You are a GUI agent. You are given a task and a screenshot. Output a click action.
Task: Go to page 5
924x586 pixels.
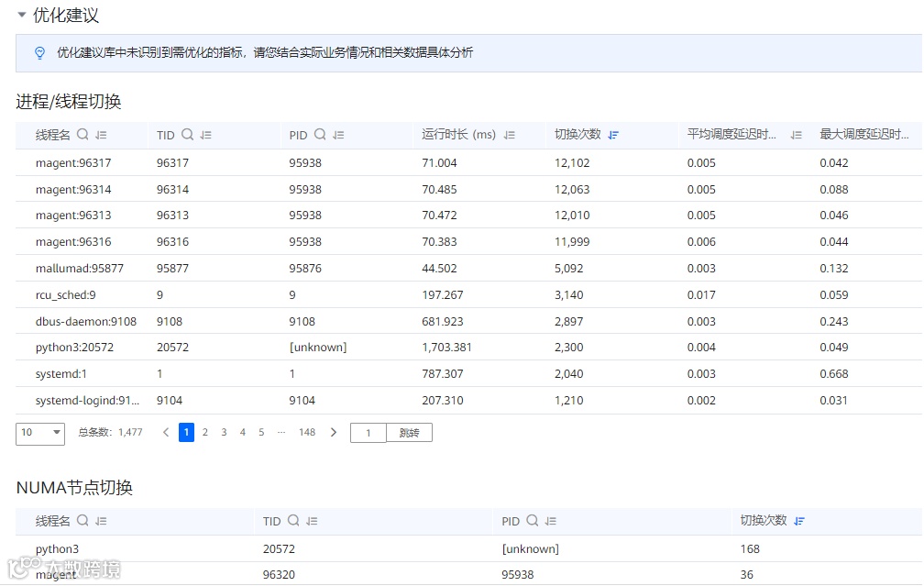click(x=261, y=433)
